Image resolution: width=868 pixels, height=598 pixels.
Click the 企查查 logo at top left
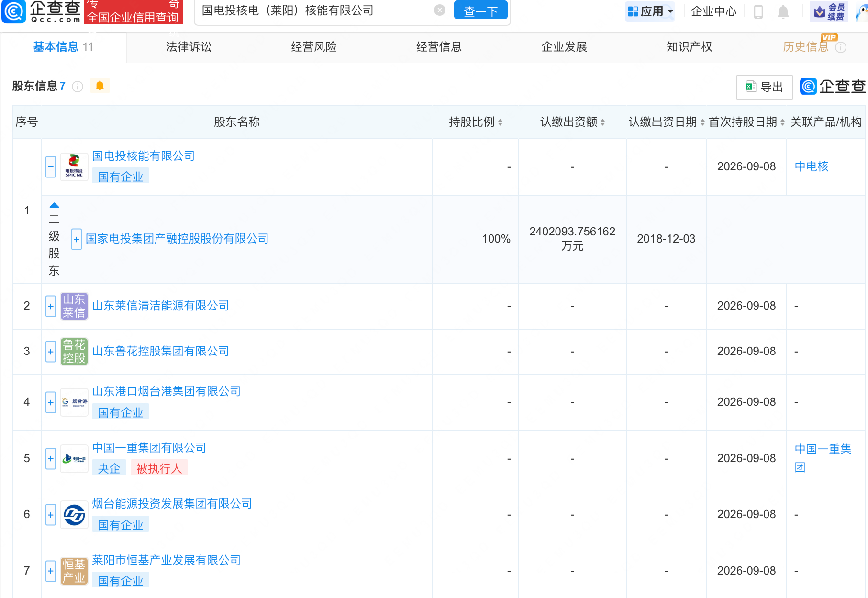(x=41, y=11)
